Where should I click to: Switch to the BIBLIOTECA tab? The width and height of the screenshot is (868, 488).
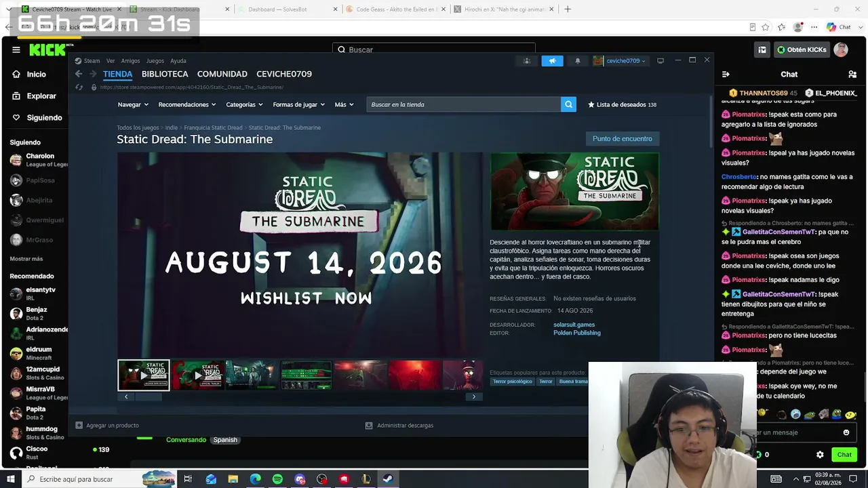[x=165, y=74]
